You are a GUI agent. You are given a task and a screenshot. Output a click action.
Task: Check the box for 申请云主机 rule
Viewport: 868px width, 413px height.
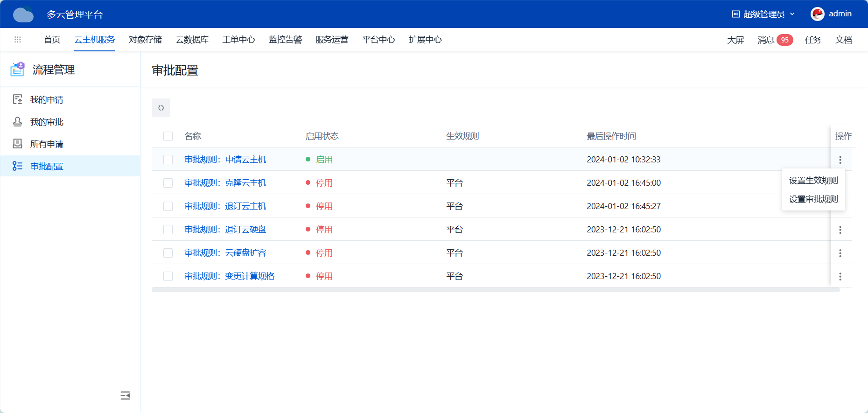pyautogui.click(x=168, y=160)
